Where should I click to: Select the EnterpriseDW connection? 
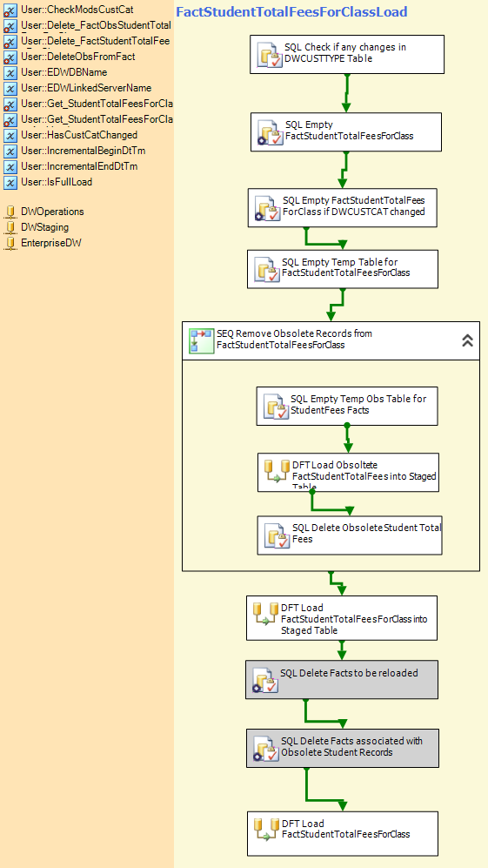(x=51, y=242)
